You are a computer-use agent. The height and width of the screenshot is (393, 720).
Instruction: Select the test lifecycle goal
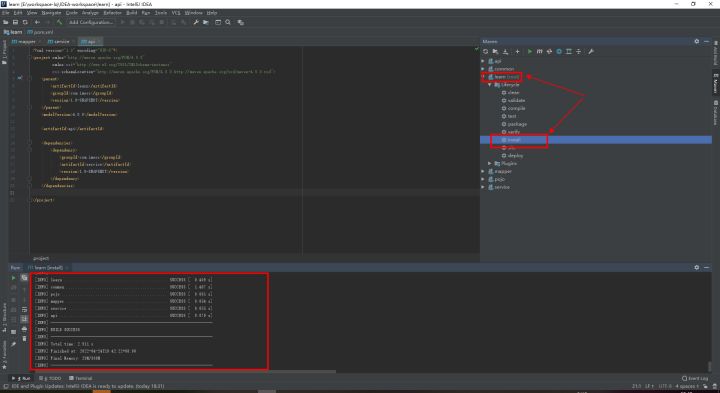tap(509, 116)
